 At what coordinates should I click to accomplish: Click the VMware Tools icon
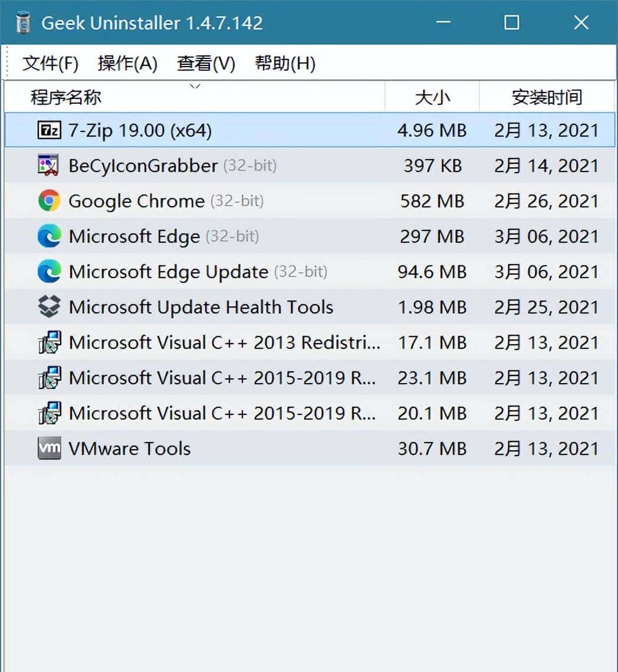click(50, 449)
